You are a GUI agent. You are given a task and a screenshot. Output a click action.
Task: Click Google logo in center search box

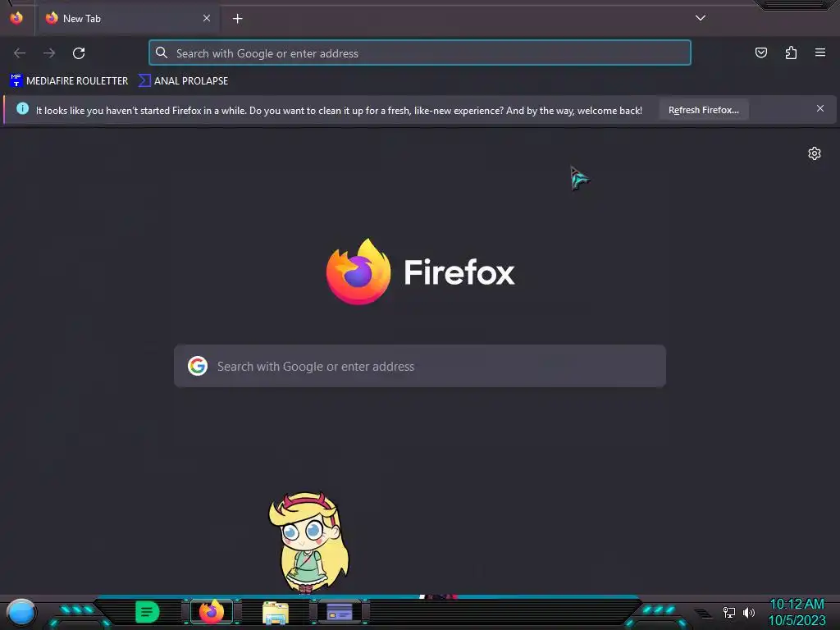[198, 366]
